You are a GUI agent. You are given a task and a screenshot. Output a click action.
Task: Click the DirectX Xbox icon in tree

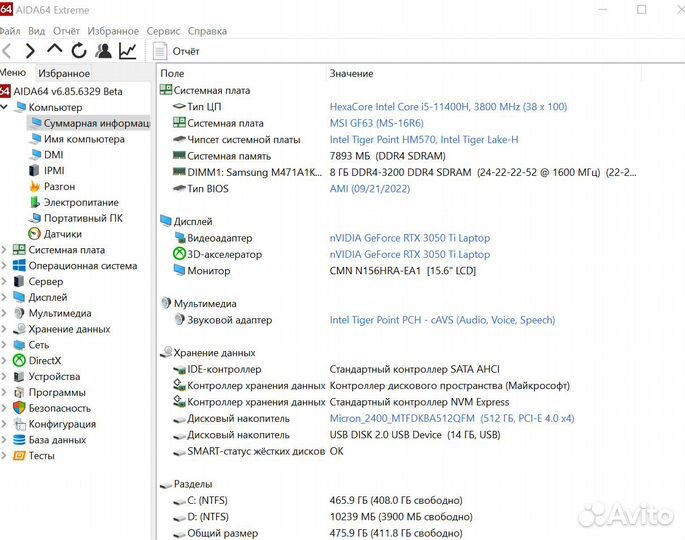19,360
